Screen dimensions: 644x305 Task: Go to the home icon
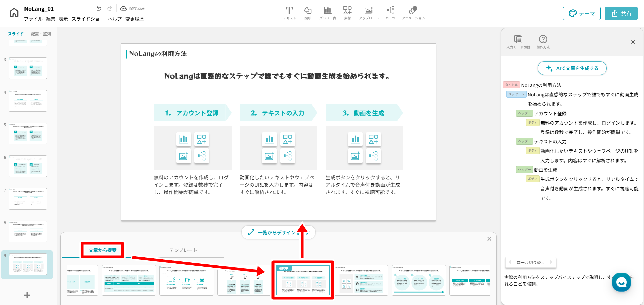click(14, 13)
